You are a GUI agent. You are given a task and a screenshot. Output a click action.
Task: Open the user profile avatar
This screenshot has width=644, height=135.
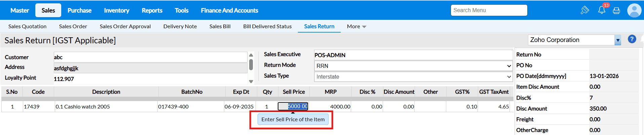click(x=634, y=10)
